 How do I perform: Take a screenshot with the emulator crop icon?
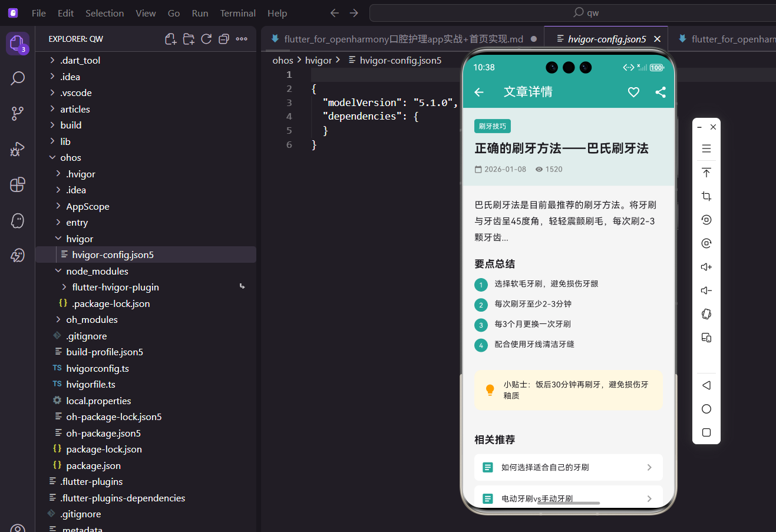[x=706, y=196]
